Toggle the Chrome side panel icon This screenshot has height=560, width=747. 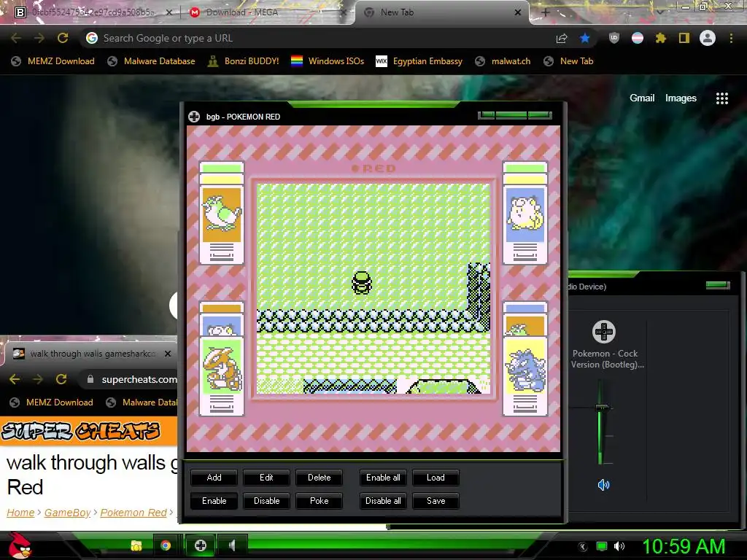(684, 38)
